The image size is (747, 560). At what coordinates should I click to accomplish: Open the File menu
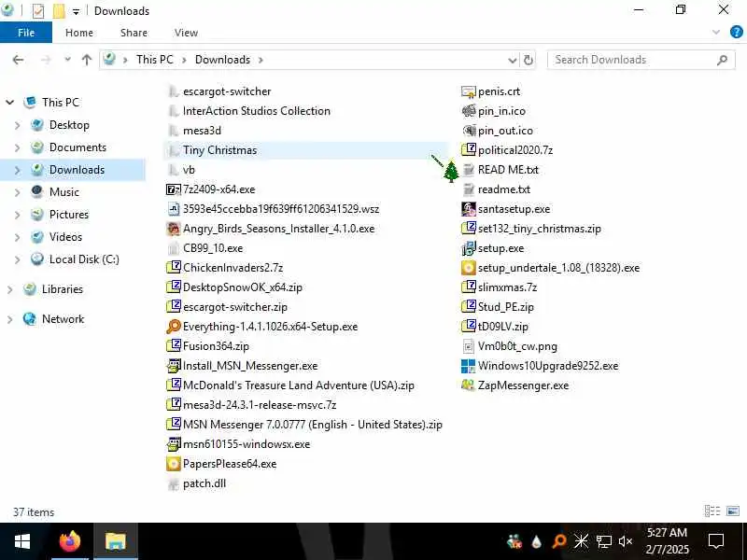point(26,33)
